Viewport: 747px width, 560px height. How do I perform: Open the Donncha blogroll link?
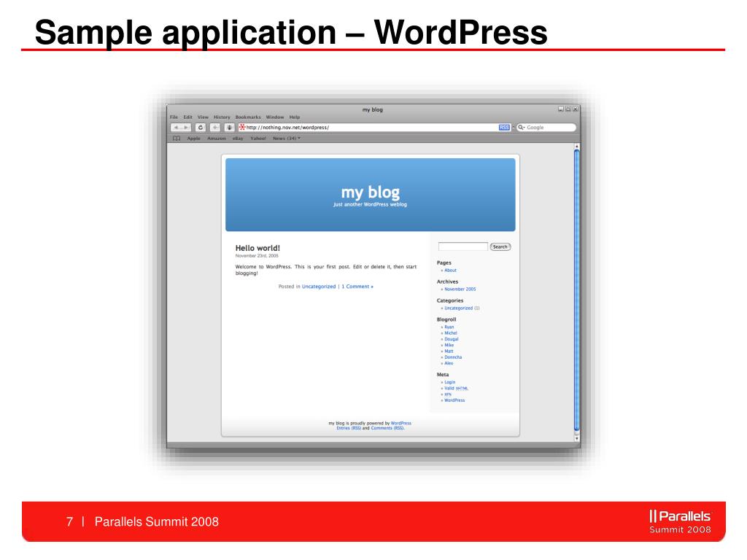coord(453,357)
